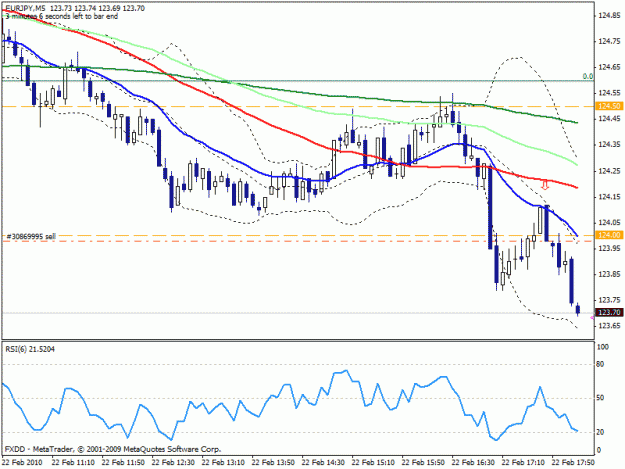Click the FXDD MetaTrader copyright text

click(113, 449)
